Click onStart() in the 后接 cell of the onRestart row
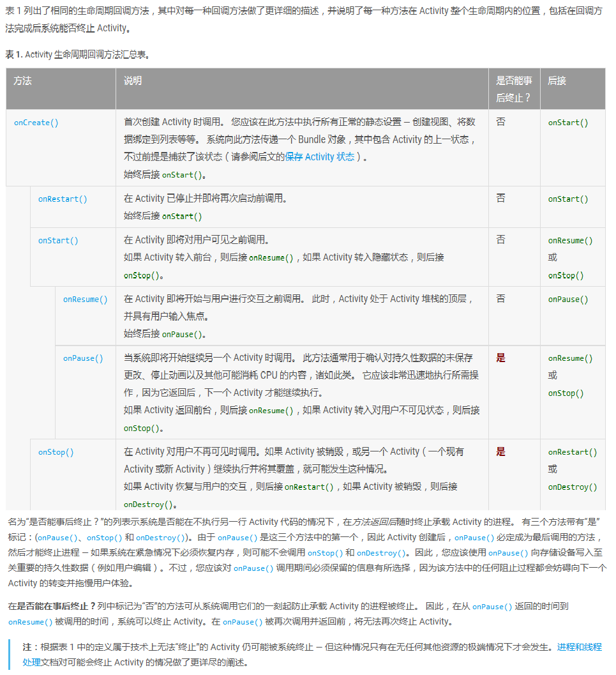 pos(568,199)
